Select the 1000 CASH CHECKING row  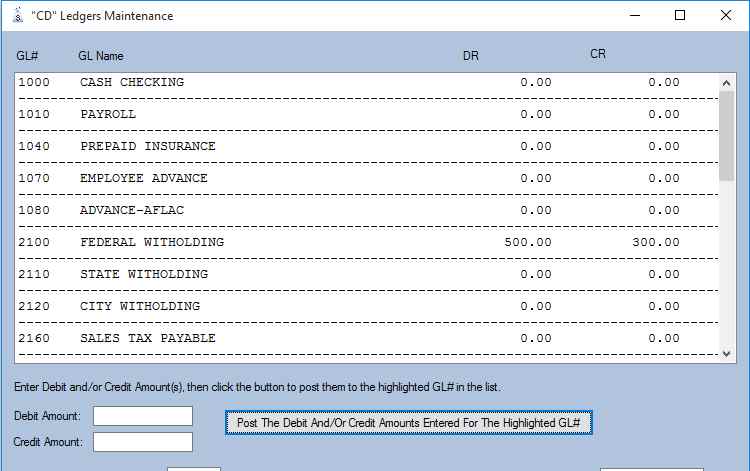[367, 82]
